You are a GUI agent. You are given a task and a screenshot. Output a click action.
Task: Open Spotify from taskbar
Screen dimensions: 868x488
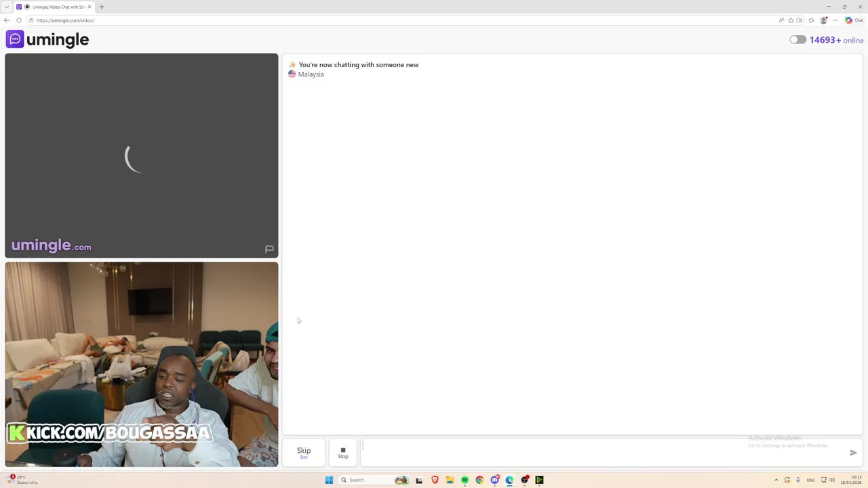(x=465, y=480)
